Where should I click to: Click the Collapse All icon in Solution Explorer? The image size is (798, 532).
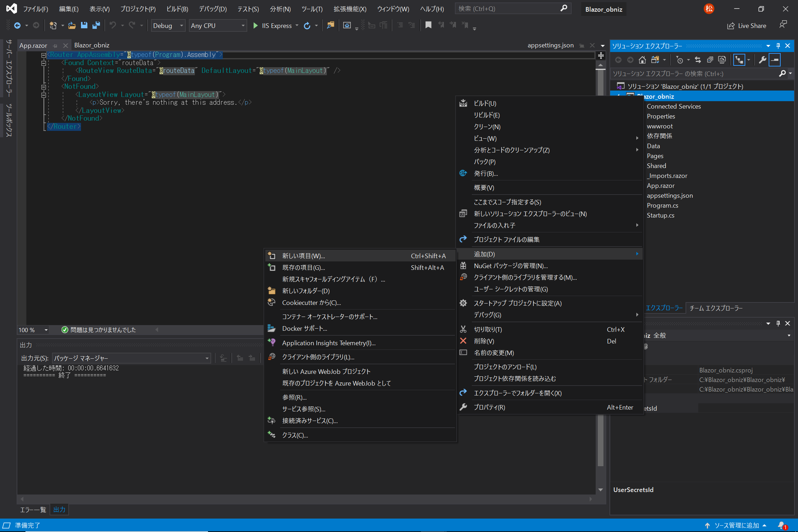[x=710, y=60]
